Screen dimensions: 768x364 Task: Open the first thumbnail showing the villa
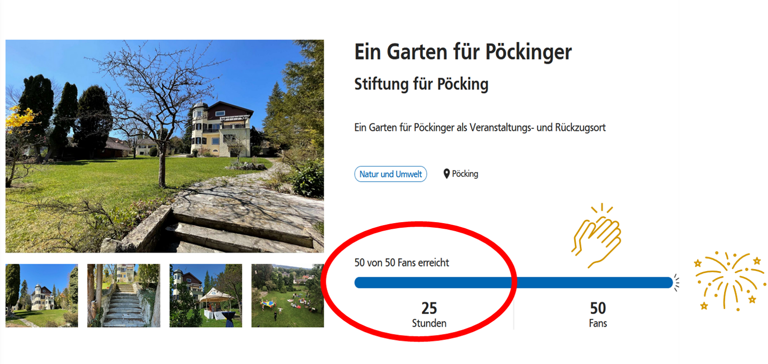[x=42, y=295]
